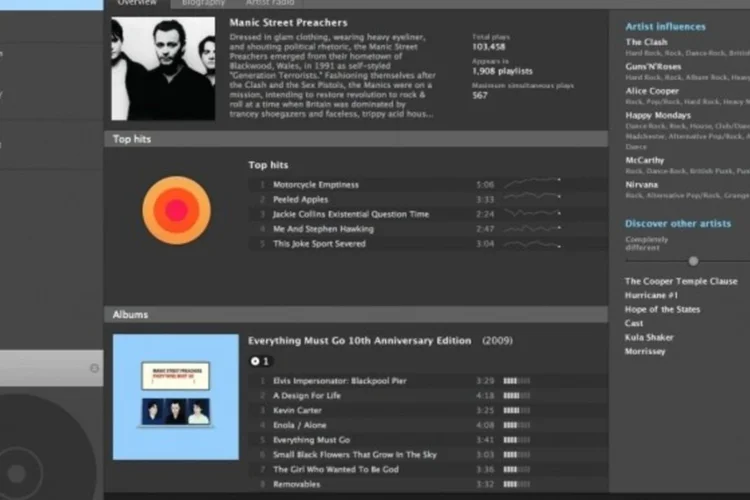
Task: Open Hope of the States artist
Action: pos(662,310)
